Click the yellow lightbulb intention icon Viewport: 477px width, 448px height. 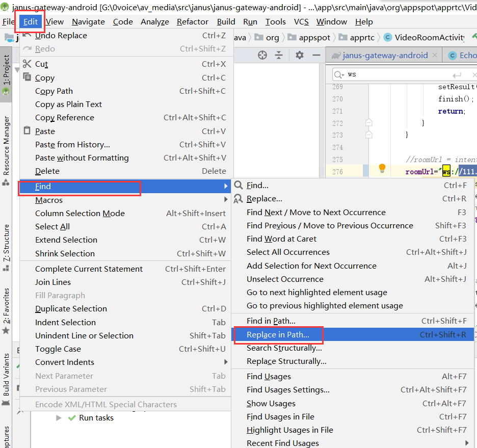(382, 168)
